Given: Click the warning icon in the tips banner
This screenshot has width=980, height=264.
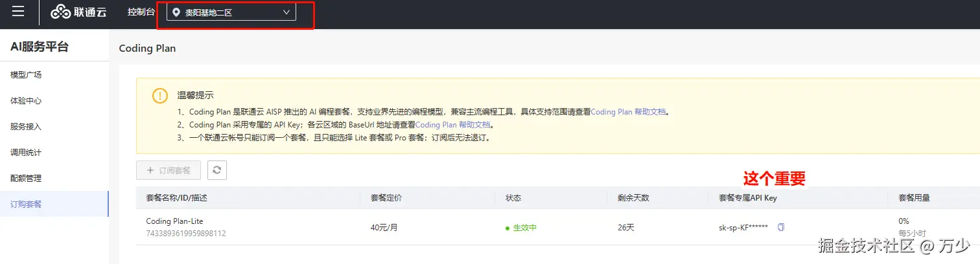Looking at the screenshot, I should tap(160, 96).
